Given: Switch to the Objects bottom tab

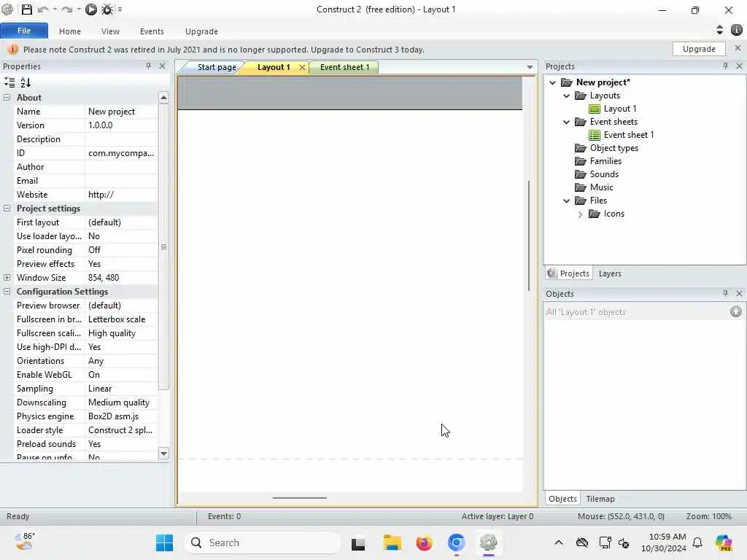Looking at the screenshot, I should click(x=562, y=499).
